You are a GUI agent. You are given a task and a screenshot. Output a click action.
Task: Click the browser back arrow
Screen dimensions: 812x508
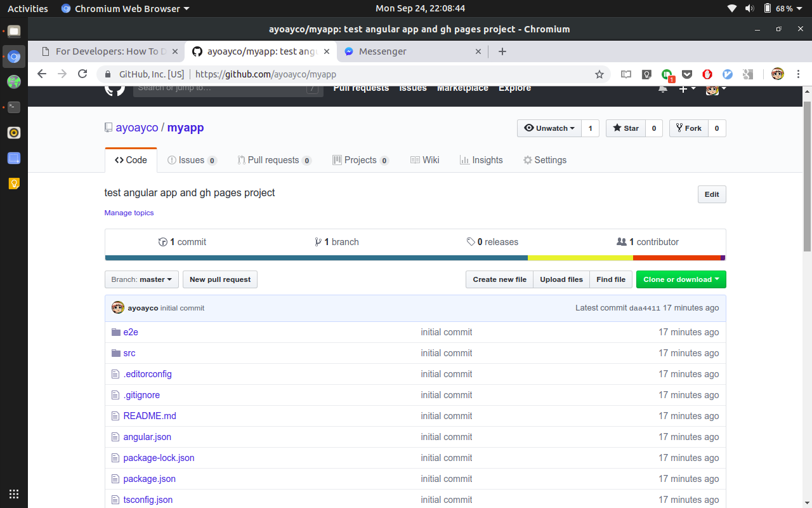click(x=42, y=74)
